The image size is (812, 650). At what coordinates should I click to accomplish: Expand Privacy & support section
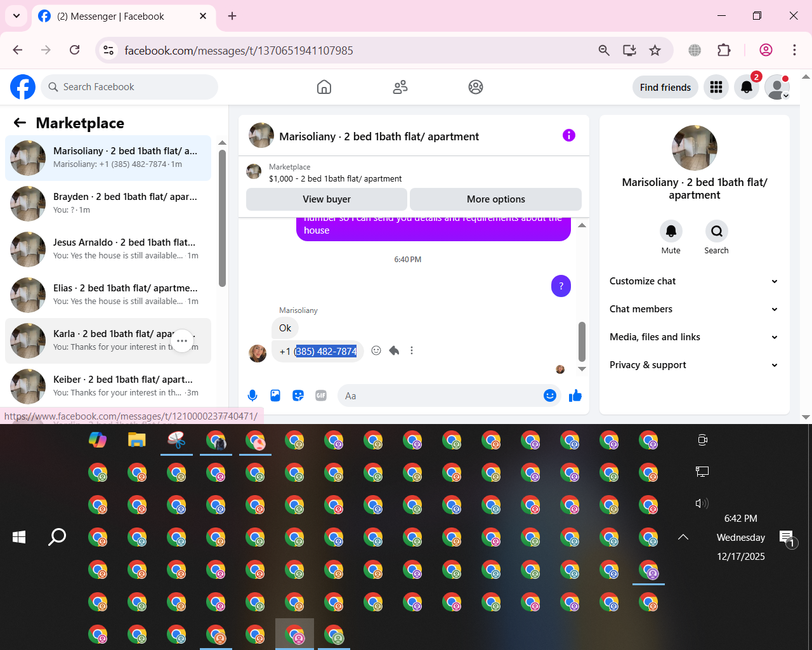click(694, 365)
